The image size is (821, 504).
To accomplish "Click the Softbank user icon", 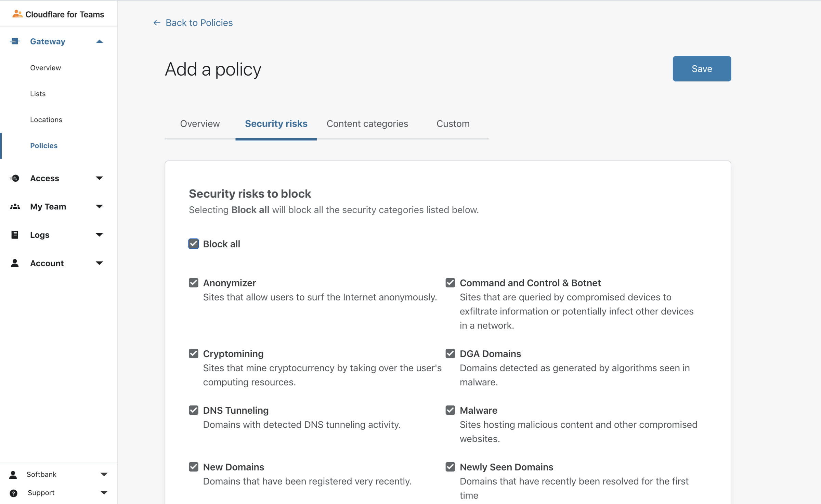I will pyautogui.click(x=13, y=475).
